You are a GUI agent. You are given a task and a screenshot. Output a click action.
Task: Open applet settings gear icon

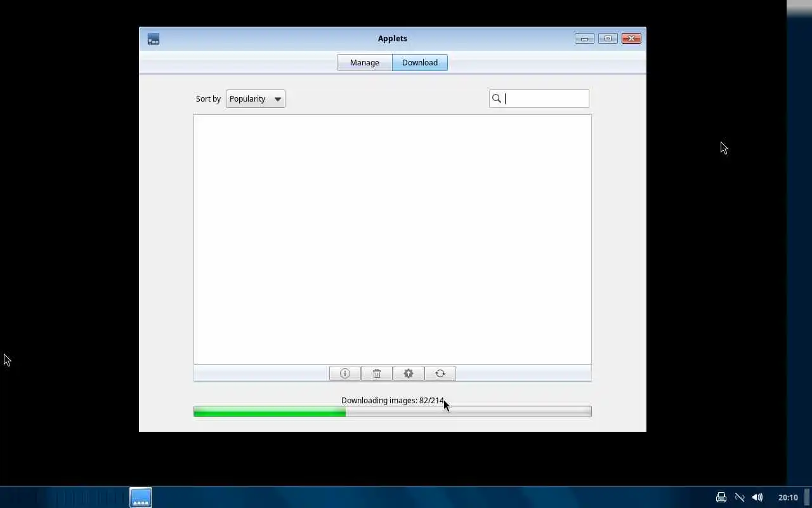409,373
